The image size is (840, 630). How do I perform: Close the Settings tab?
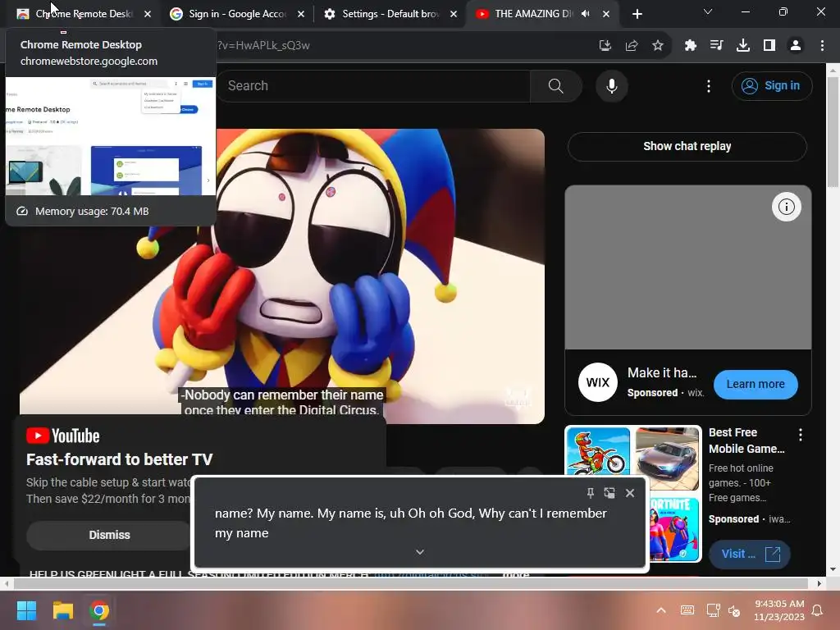click(x=454, y=14)
